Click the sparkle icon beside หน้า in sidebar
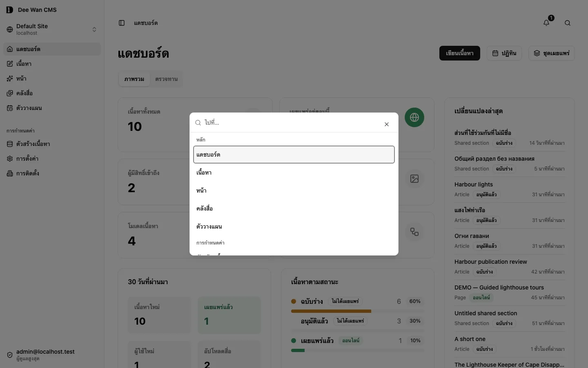 coord(10,79)
